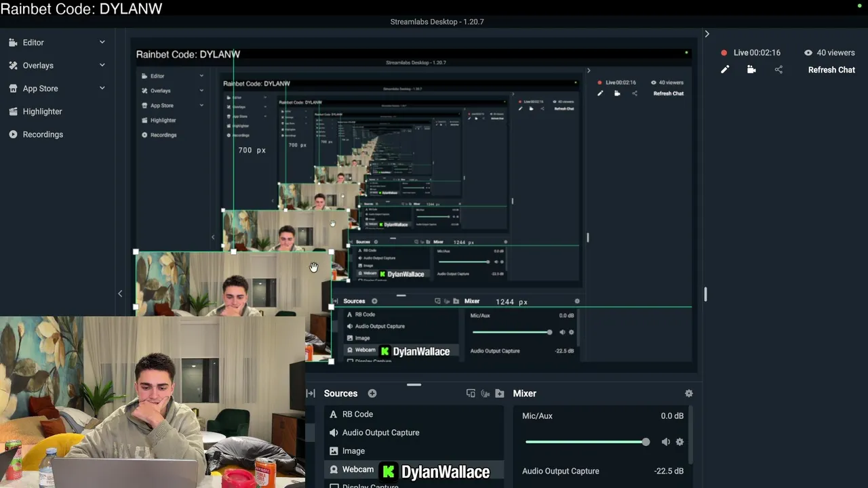Click the share icon next to Refresh Chat
This screenshot has height=488, width=868.
coord(778,69)
